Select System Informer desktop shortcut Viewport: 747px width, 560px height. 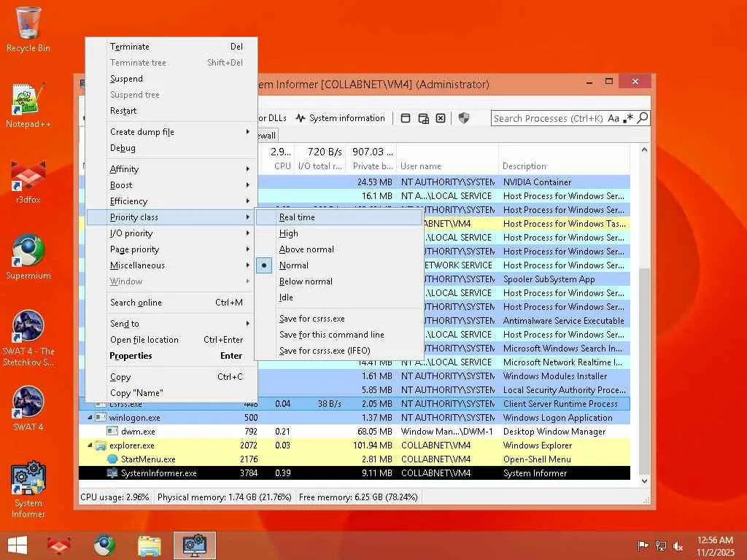coord(28,489)
